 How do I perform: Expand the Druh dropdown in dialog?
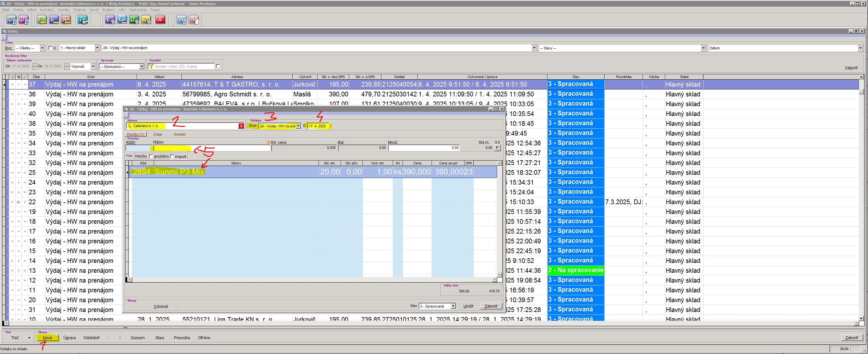tap(299, 126)
